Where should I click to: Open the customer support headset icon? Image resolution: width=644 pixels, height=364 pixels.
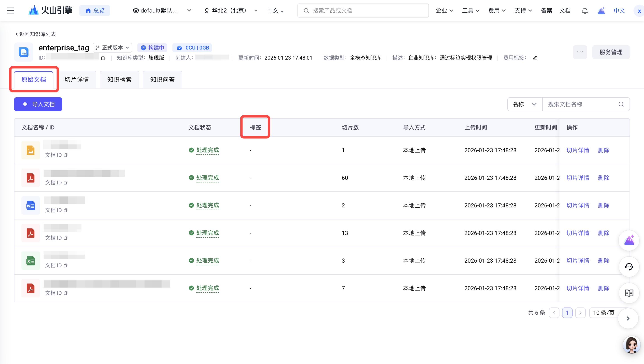[629, 267]
